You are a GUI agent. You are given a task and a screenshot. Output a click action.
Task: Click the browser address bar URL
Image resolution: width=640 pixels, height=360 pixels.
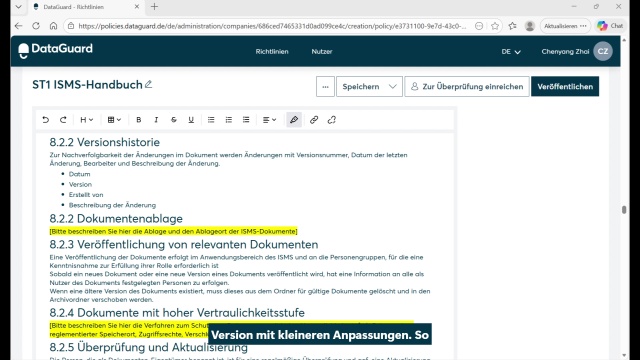click(272, 26)
